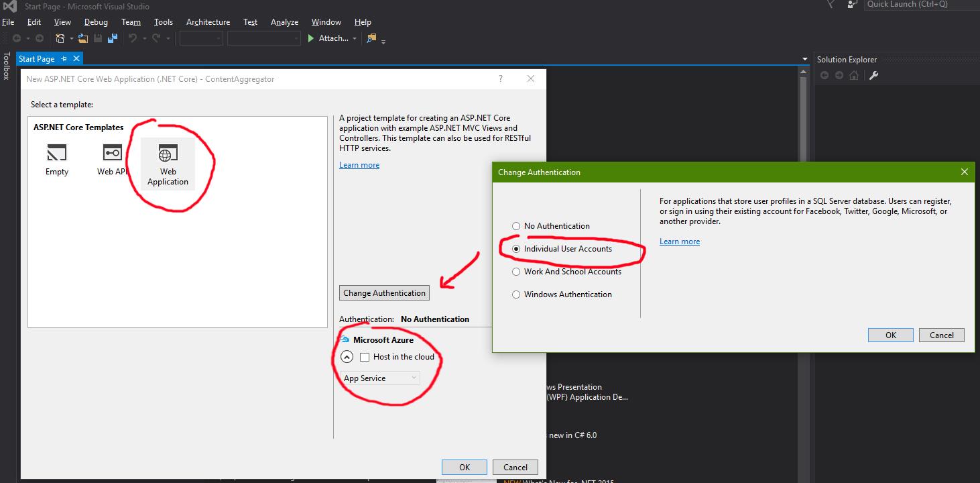Click the Save All toolbar icon
The image size is (980, 483).
click(x=113, y=38)
